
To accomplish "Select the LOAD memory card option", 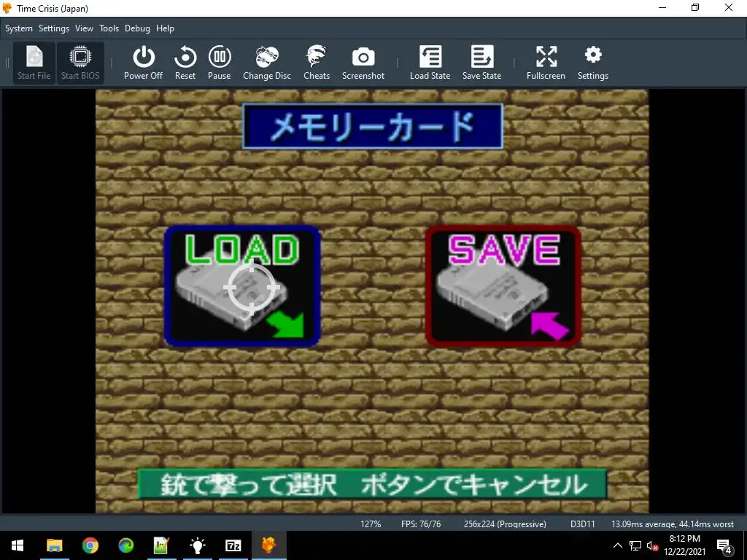I will 242,286.
